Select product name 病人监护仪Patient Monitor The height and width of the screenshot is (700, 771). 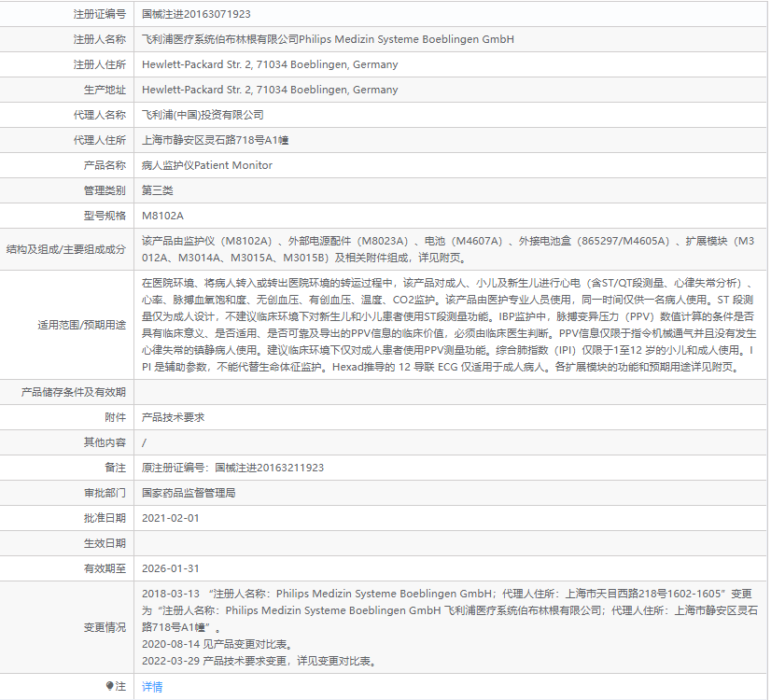tap(207, 165)
